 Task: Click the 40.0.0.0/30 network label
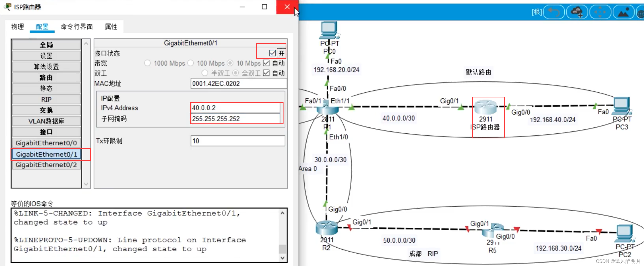pyautogui.click(x=399, y=118)
